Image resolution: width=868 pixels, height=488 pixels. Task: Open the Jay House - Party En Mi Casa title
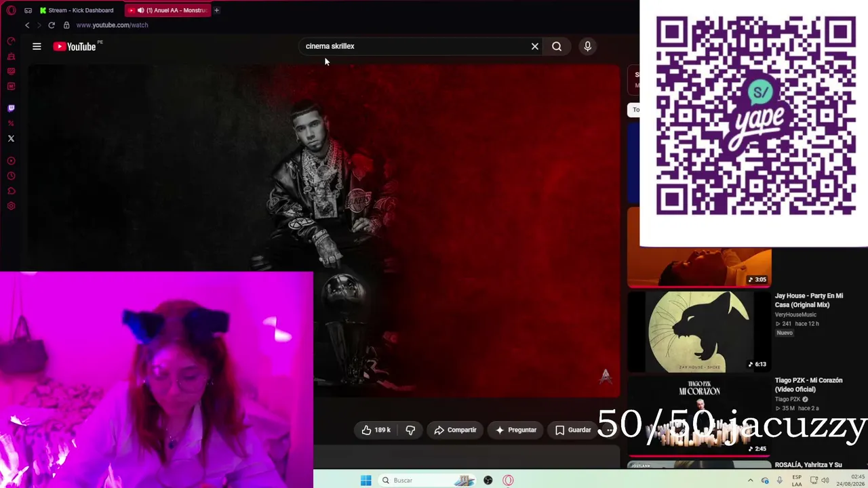coord(809,300)
